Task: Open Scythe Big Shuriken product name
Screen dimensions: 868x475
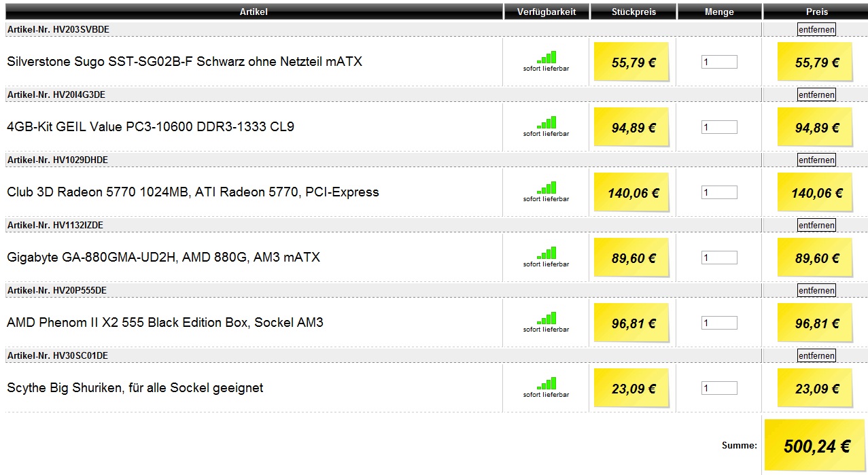Action: [135, 388]
